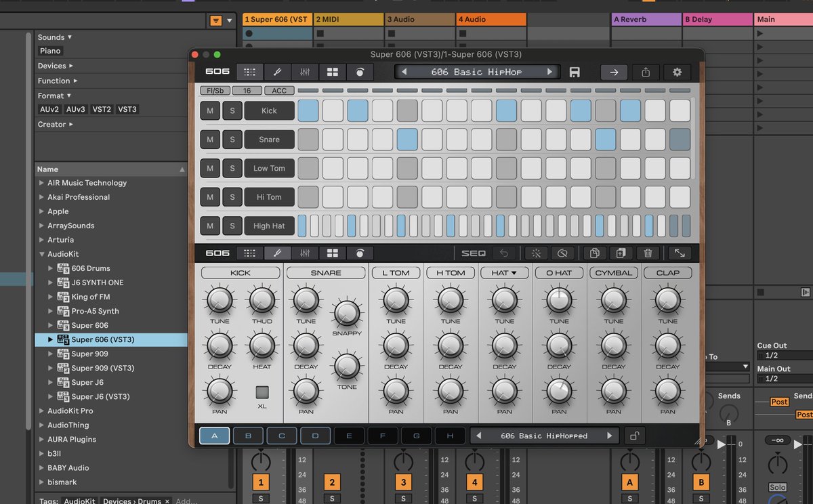The image size is (813, 504).
Task: Click the 16 steps button
Action: click(x=247, y=91)
